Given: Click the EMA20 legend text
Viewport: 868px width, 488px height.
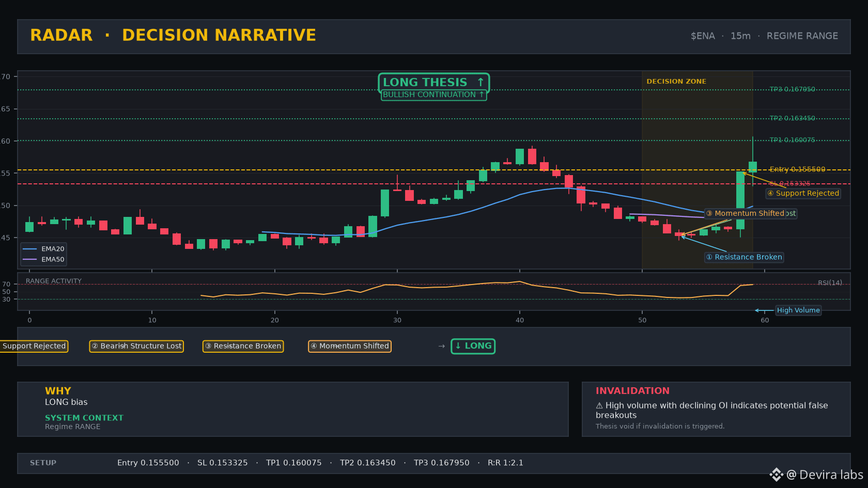Looking at the screenshot, I should tap(53, 249).
